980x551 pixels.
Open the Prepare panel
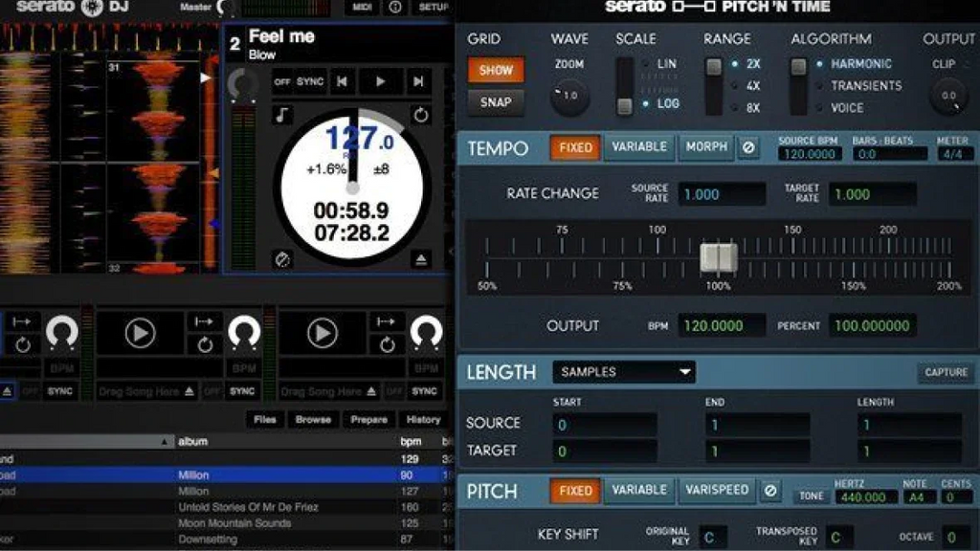(368, 420)
